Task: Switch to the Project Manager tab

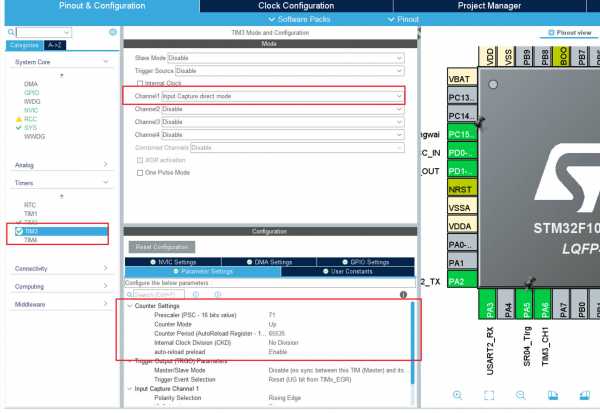Action: point(489,6)
